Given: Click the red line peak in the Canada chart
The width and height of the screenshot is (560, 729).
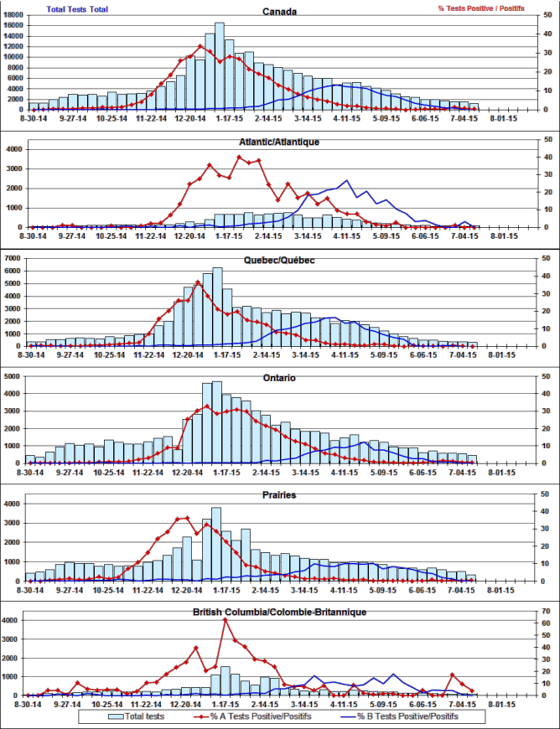Looking at the screenshot, I should [x=200, y=47].
